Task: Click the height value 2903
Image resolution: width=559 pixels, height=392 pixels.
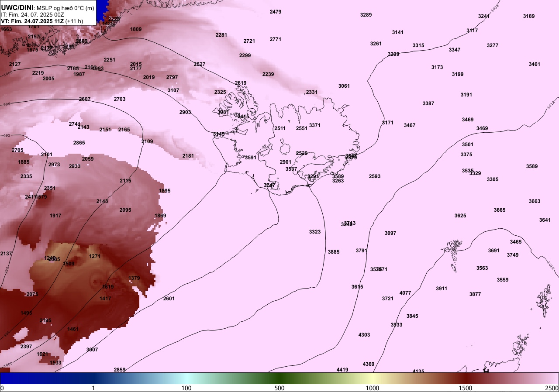Action: click(185, 112)
